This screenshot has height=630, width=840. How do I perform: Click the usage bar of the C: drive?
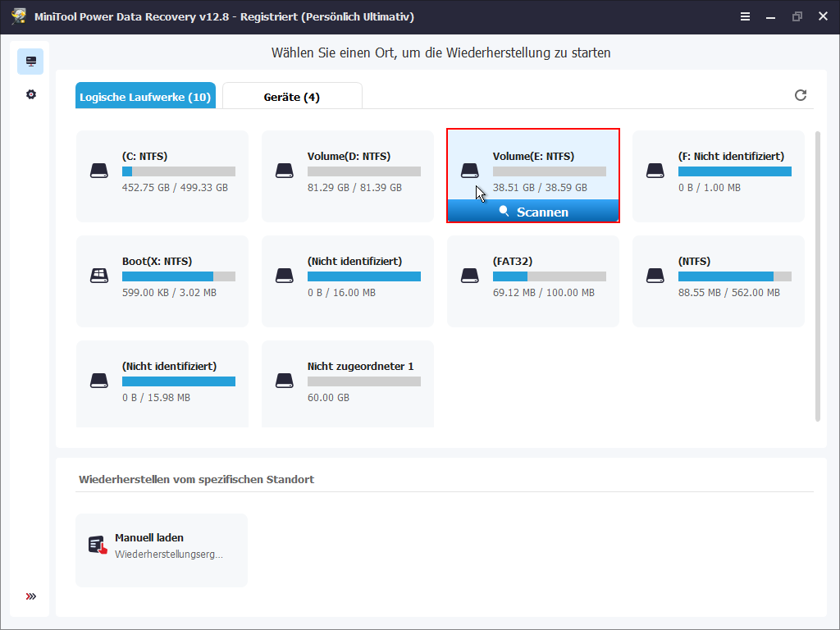pos(180,171)
